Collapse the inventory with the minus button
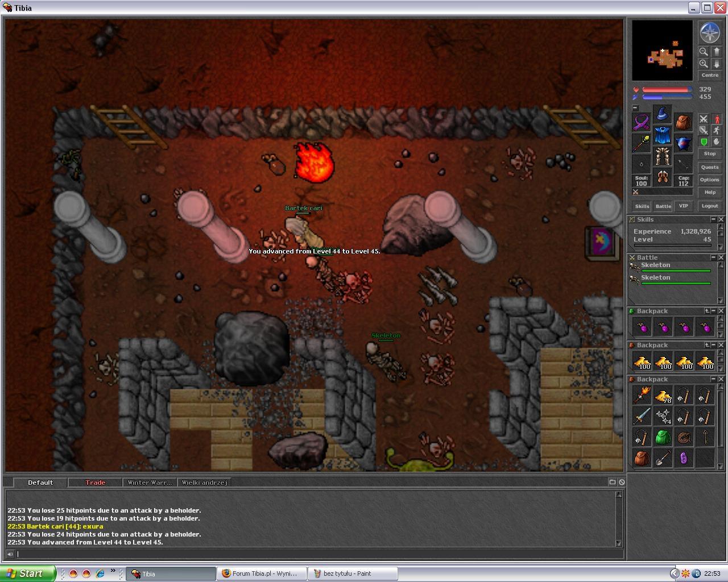This screenshot has width=728, height=582. click(x=635, y=108)
